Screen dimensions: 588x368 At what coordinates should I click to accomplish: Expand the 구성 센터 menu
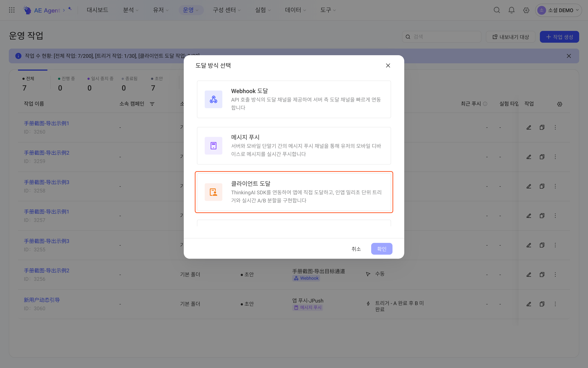click(x=227, y=10)
